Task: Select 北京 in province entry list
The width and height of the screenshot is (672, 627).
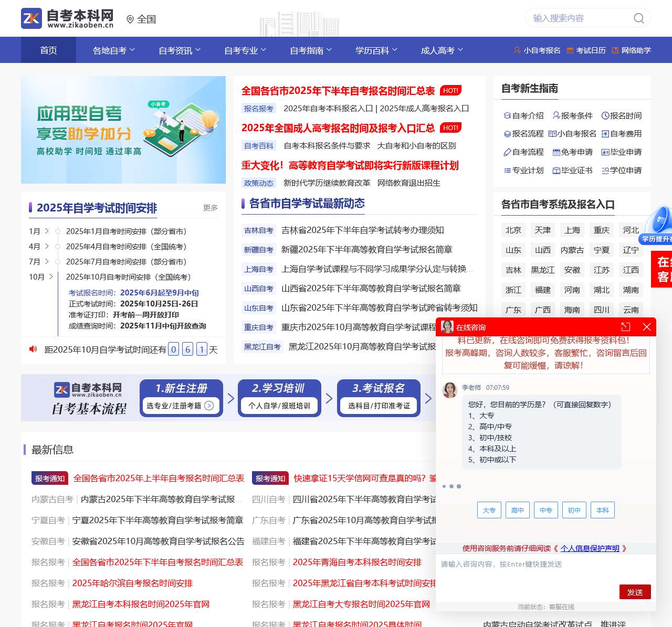Action: click(513, 230)
